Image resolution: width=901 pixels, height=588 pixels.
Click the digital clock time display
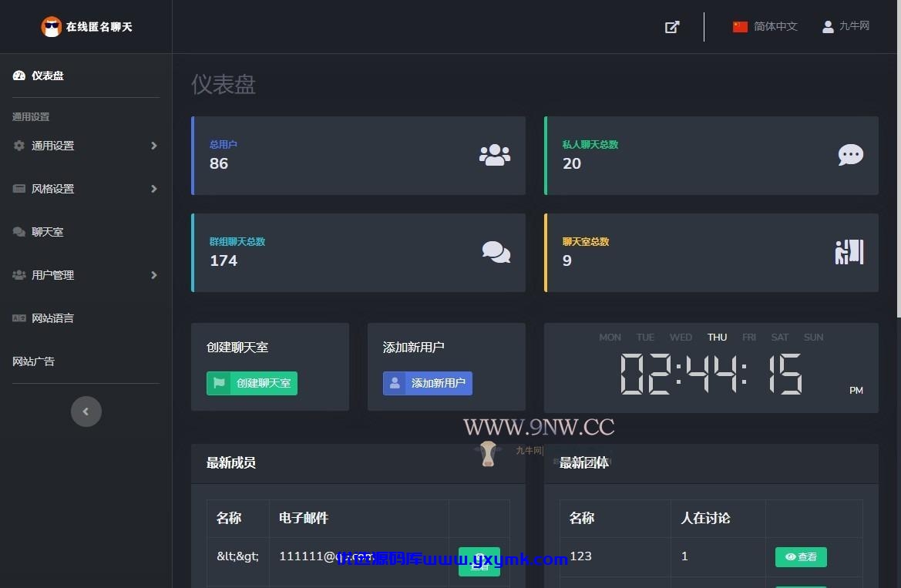711,374
